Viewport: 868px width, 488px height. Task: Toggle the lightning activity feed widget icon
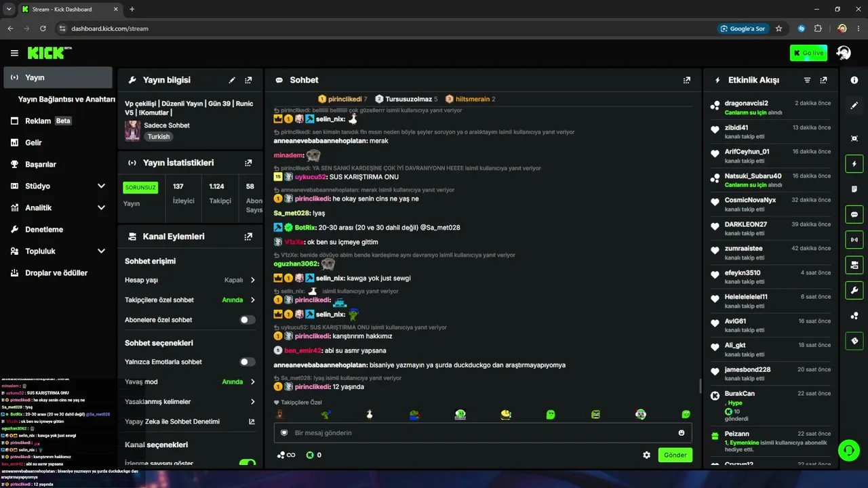click(x=854, y=164)
